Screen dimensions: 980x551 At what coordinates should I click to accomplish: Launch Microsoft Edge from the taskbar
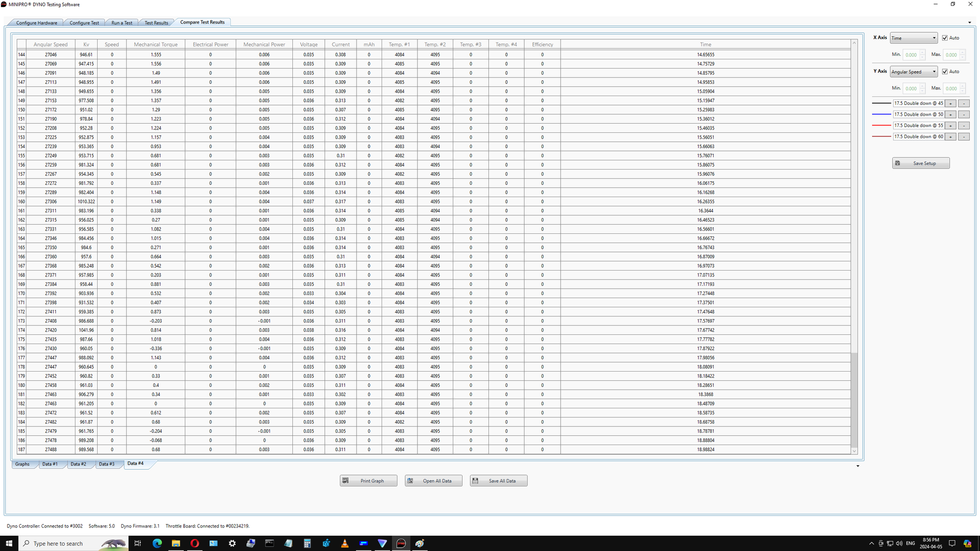click(157, 543)
